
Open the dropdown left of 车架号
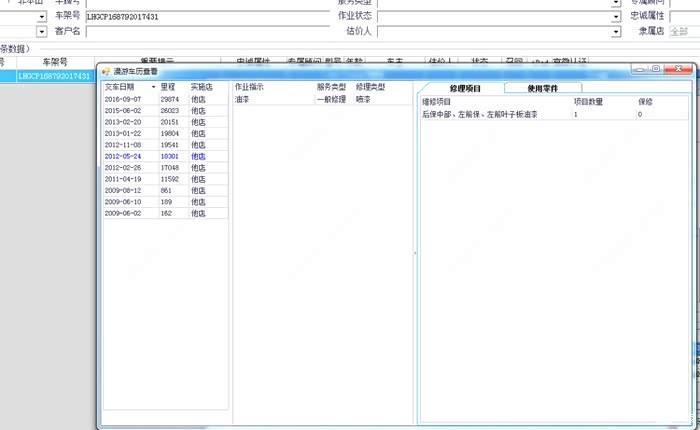point(41,17)
